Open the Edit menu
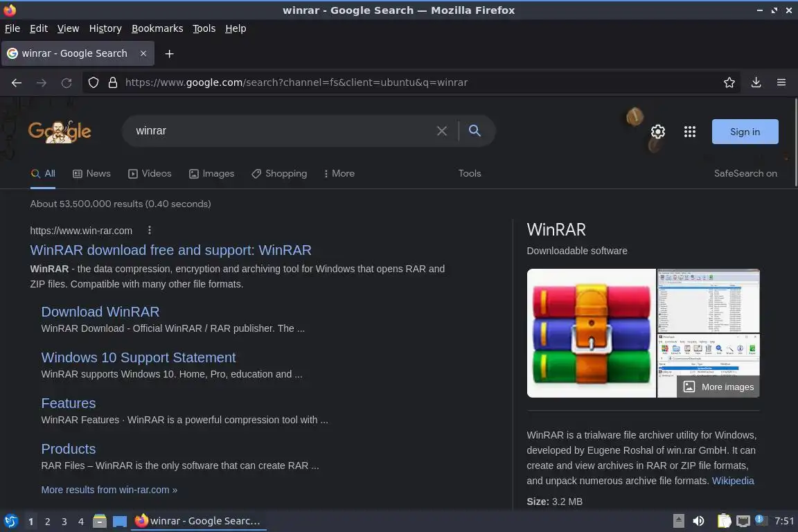Image resolution: width=798 pixels, height=532 pixels. pos(39,28)
